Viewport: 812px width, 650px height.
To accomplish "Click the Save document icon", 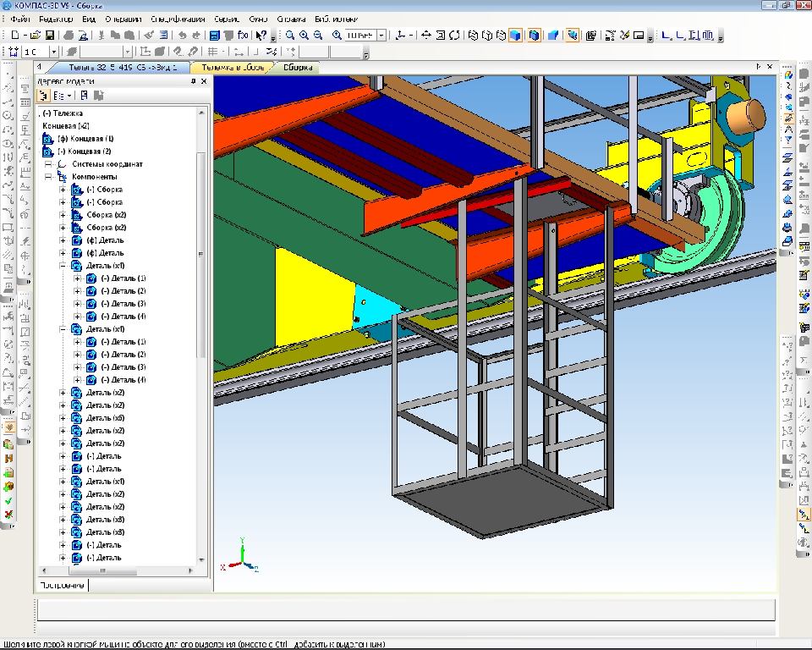I will (50, 36).
